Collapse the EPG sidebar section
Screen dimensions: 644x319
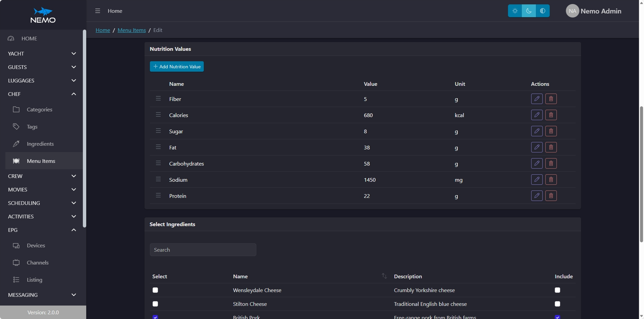pyautogui.click(x=42, y=230)
